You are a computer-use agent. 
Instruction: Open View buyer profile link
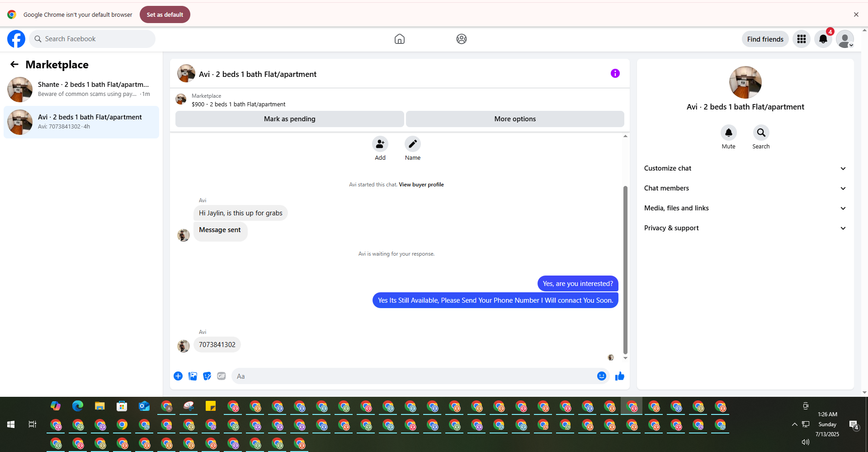point(421,185)
